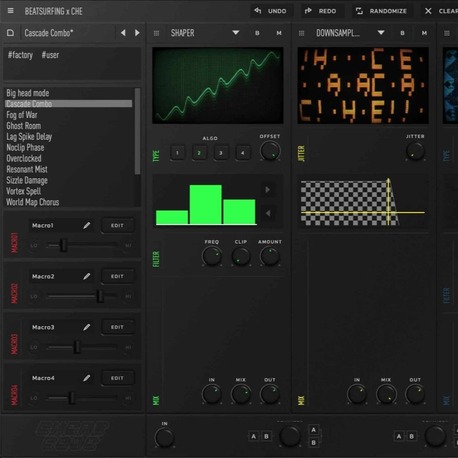458x458 pixels.
Task: Toggle Shaper mute M button
Action: [x=279, y=33]
